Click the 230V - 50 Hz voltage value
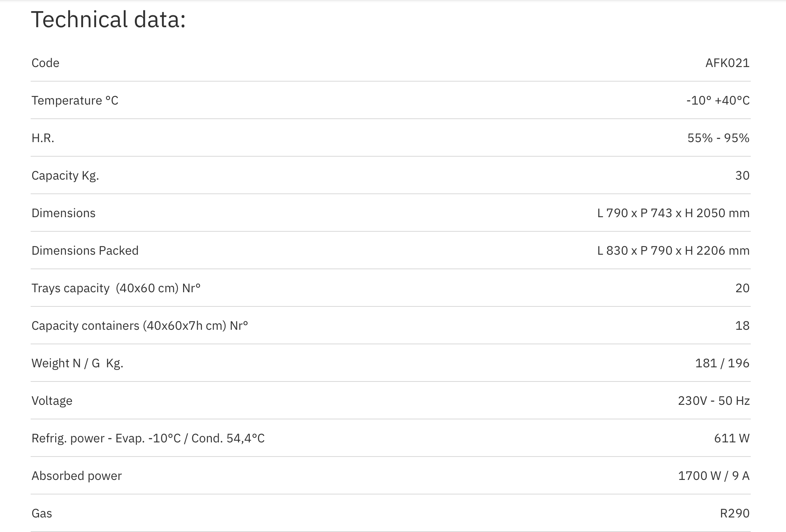Image resolution: width=786 pixels, height=532 pixels. coord(714,401)
